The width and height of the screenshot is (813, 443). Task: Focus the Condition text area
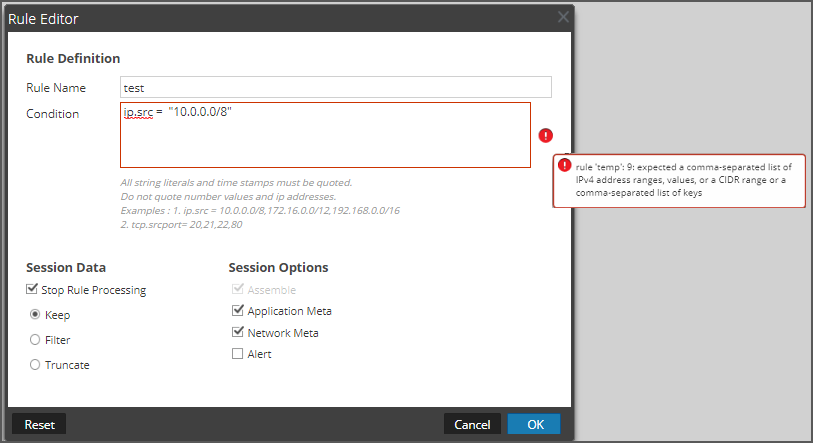click(x=325, y=140)
